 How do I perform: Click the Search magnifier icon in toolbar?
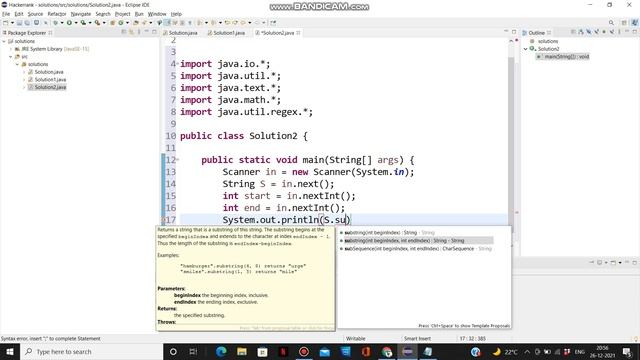[x=611, y=23]
